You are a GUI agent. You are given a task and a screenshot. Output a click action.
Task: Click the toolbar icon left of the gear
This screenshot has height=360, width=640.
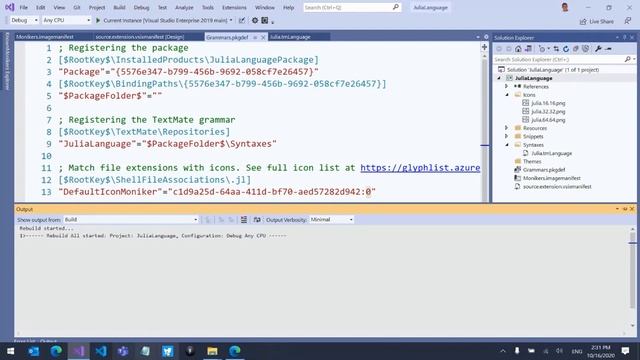pyautogui.click(x=242, y=20)
